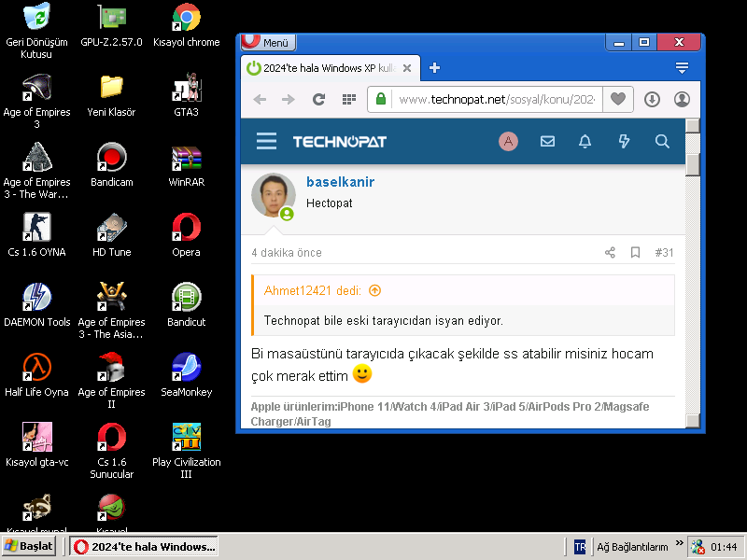The image size is (747, 560).
Task: Open the TR language indicator in taskbar
Action: 579,547
